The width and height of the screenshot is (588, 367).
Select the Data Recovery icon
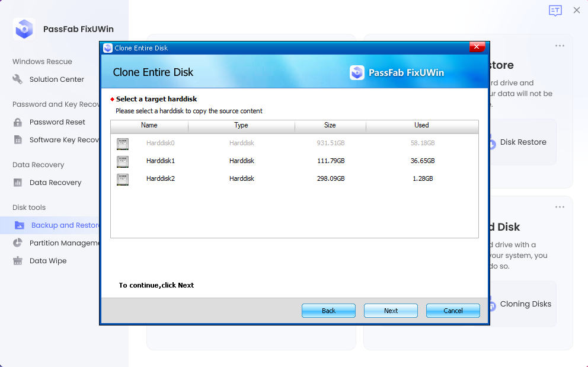18,183
